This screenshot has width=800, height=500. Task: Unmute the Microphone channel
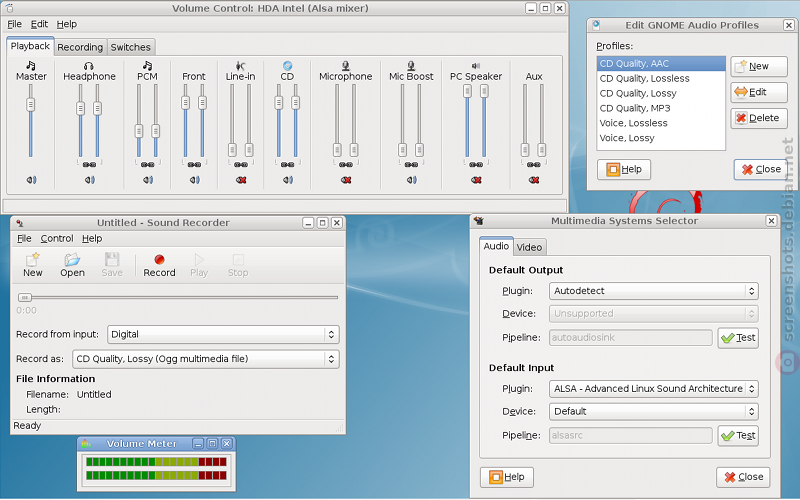click(346, 180)
